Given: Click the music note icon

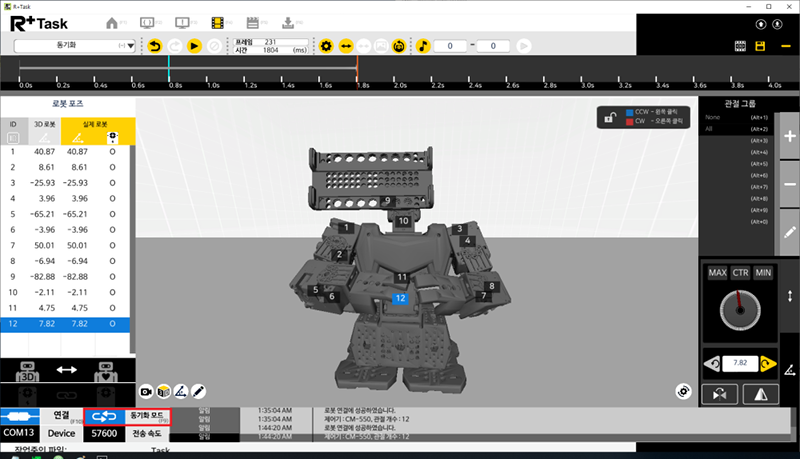Looking at the screenshot, I should pos(423,46).
